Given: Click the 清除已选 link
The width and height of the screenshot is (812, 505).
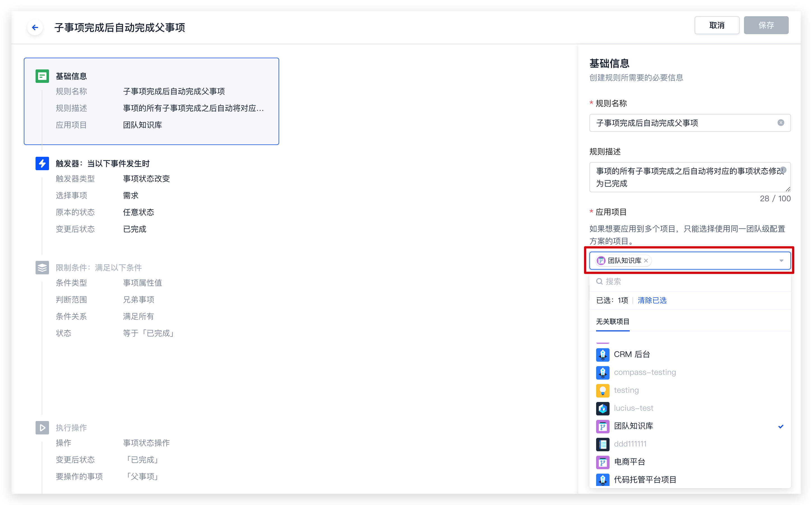Looking at the screenshot, I should [652, 300].
